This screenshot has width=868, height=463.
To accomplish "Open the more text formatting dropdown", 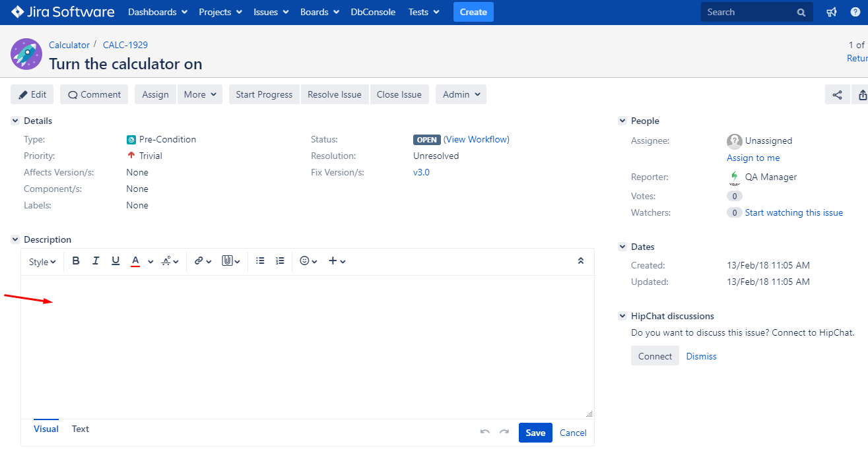I will [170, 261].
